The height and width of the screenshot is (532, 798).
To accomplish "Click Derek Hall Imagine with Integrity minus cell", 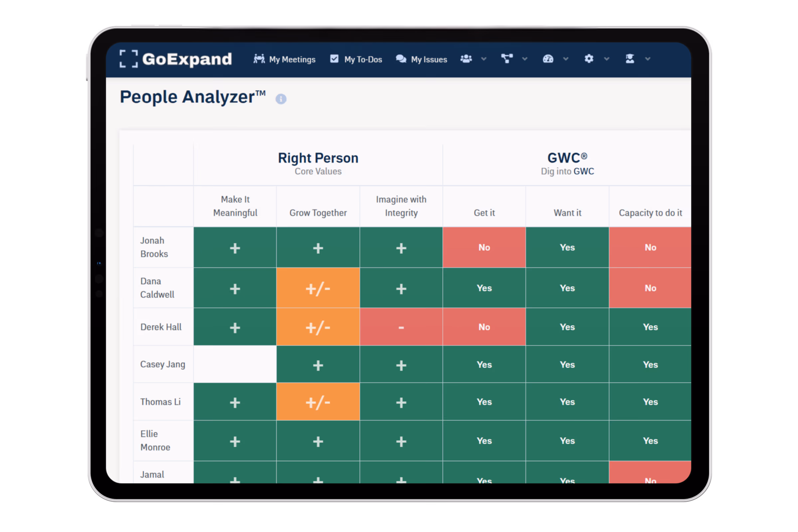I will [401, 327].
